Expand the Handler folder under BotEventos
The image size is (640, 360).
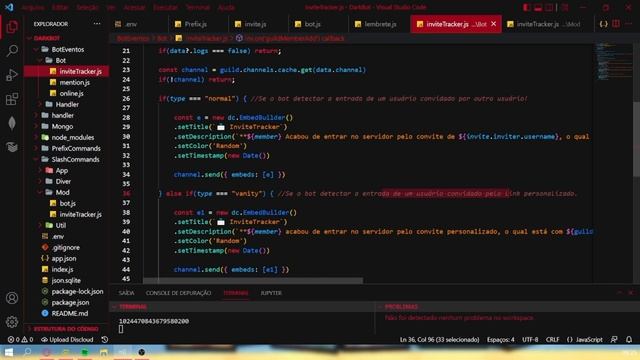pos(67,104)
